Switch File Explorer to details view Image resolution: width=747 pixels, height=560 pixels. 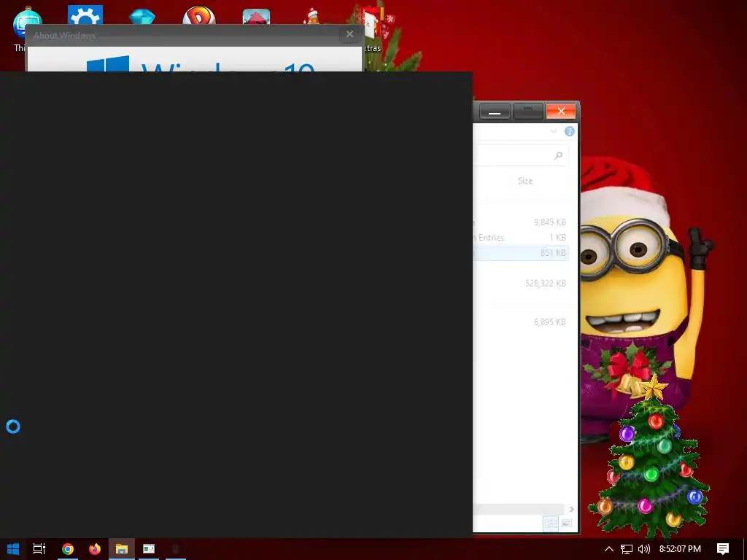coord(551,524)
